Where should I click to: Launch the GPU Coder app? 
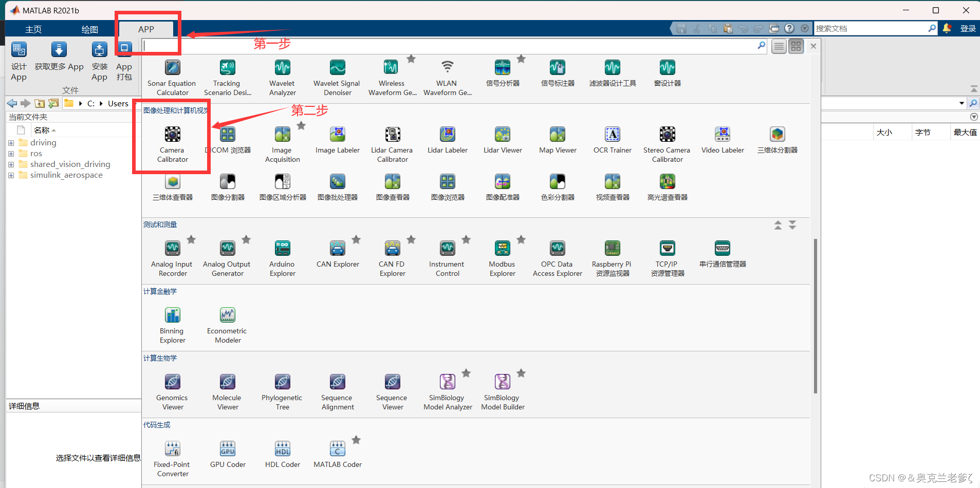coord(228,455)
